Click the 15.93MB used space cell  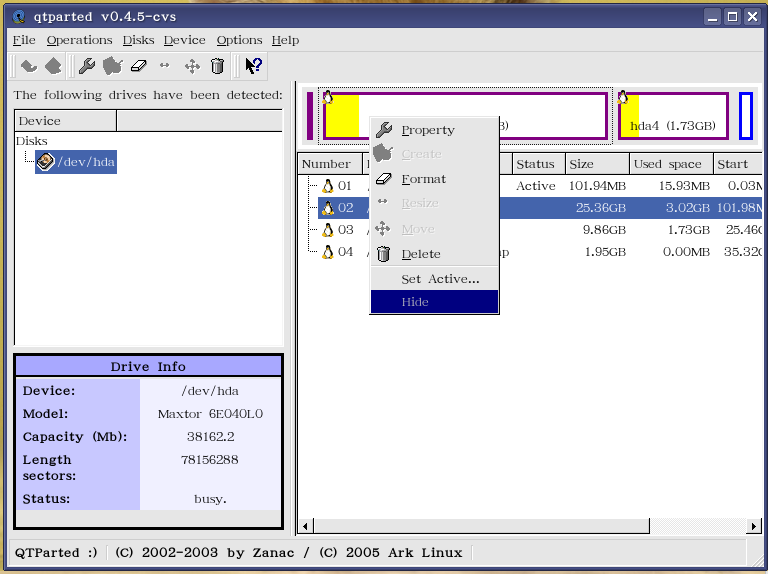[x=684, y=186]
